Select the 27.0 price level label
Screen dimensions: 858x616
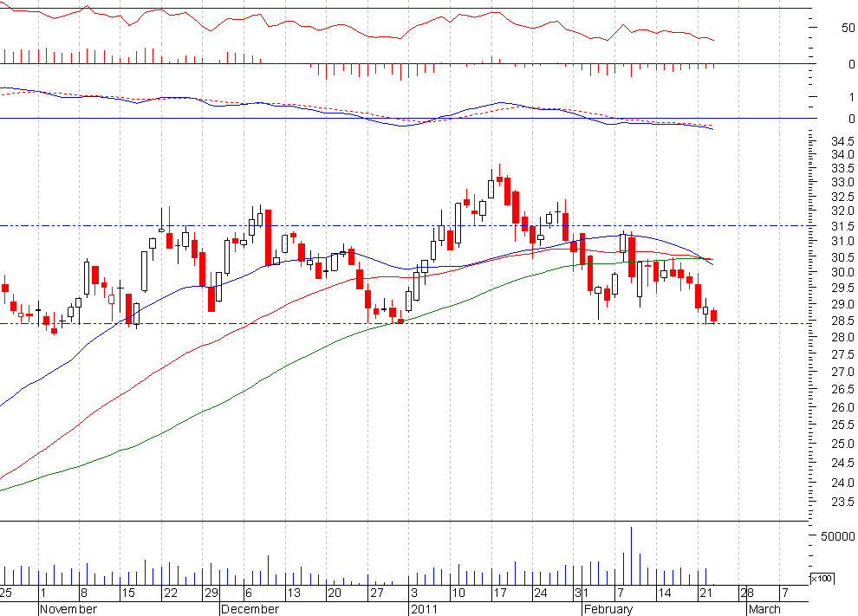pos(842,372)
